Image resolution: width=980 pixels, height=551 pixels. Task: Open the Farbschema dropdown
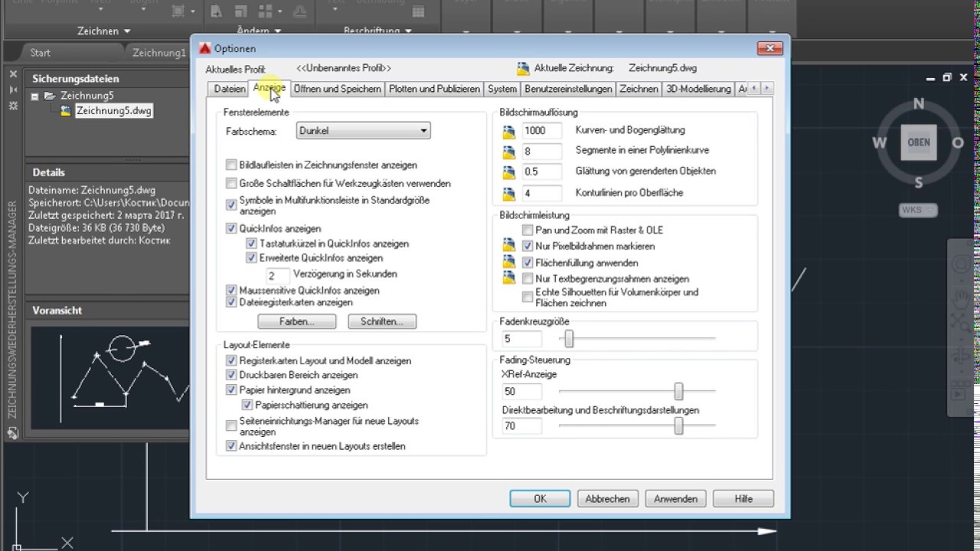click(364, 131)
